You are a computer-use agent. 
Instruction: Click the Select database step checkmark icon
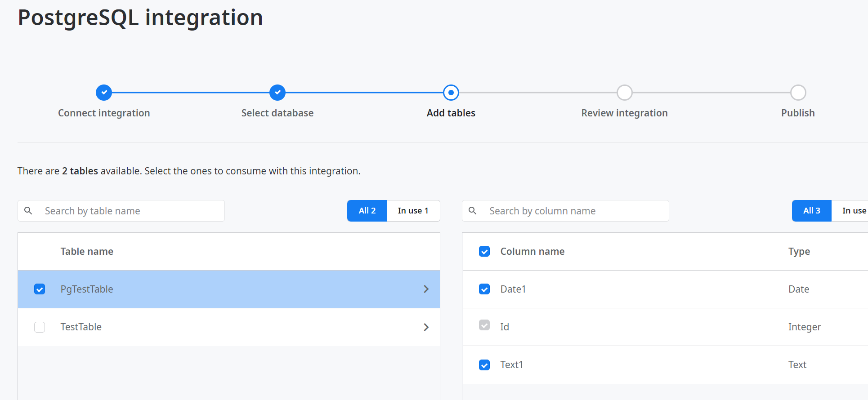coord(277,93)
